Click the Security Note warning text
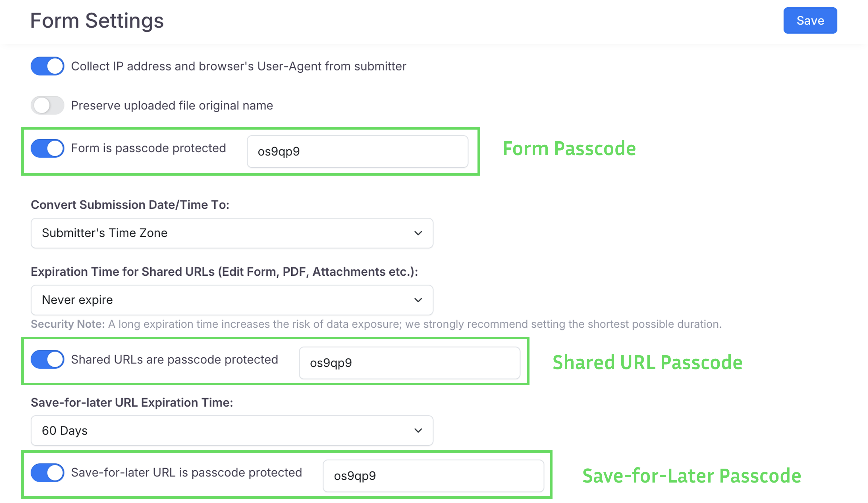The width and height of the screenshot is (868, 503). click(x=376, y=324)
